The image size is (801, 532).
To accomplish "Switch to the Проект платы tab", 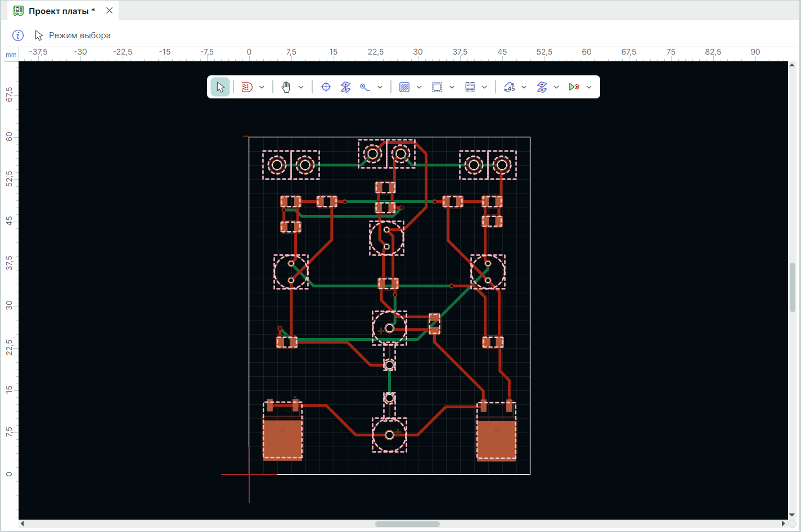I will 61,11.
